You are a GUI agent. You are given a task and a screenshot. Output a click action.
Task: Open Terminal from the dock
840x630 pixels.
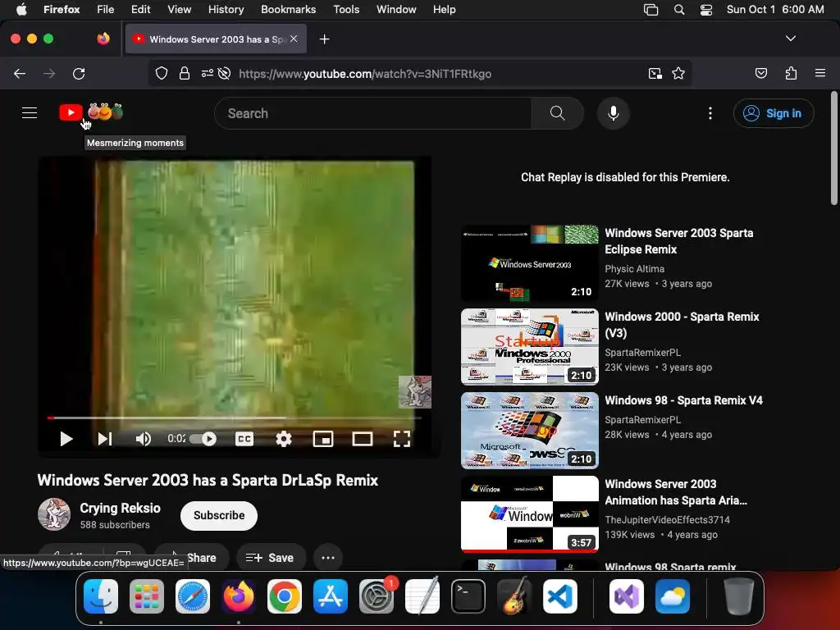tap(468, 596)
